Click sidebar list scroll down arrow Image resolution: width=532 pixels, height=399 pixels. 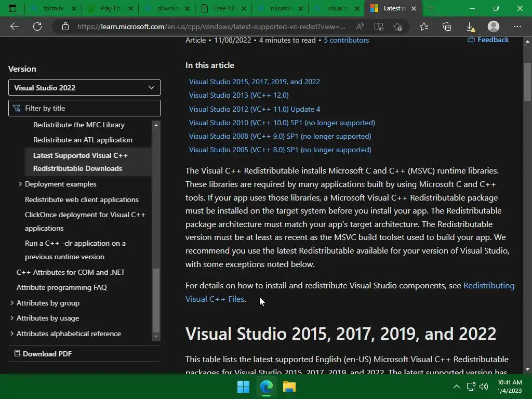point(156,337)
